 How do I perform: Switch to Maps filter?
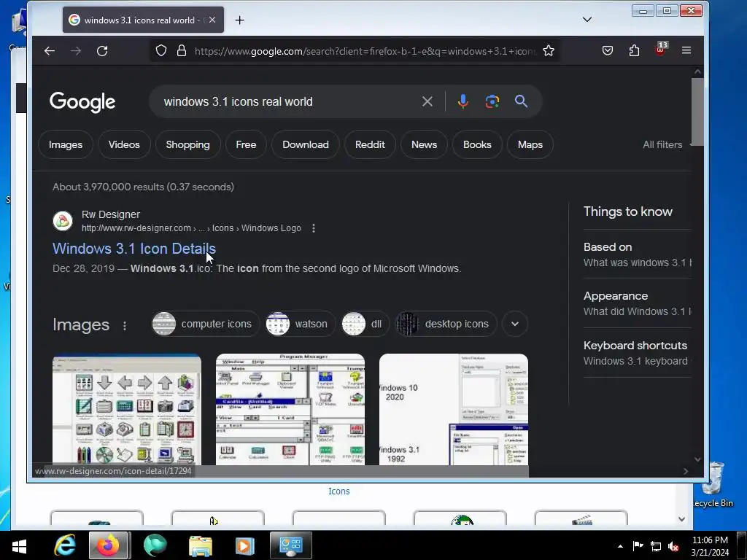pos(530,145)
